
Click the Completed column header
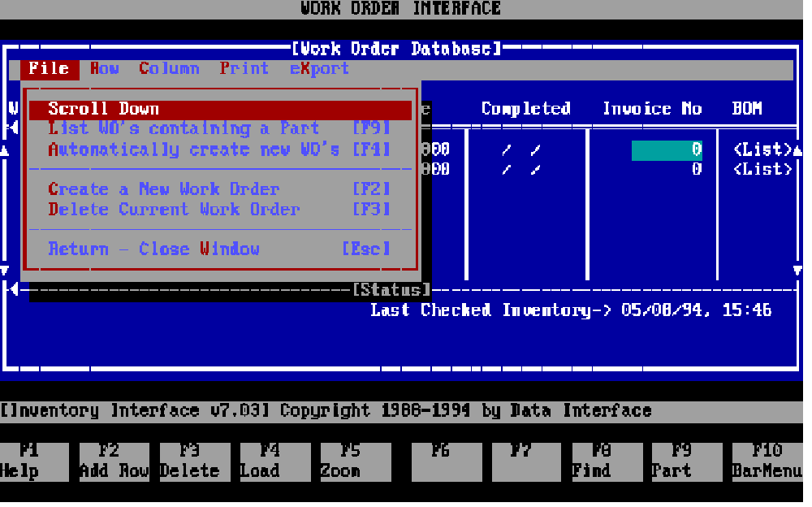point(526,110)
